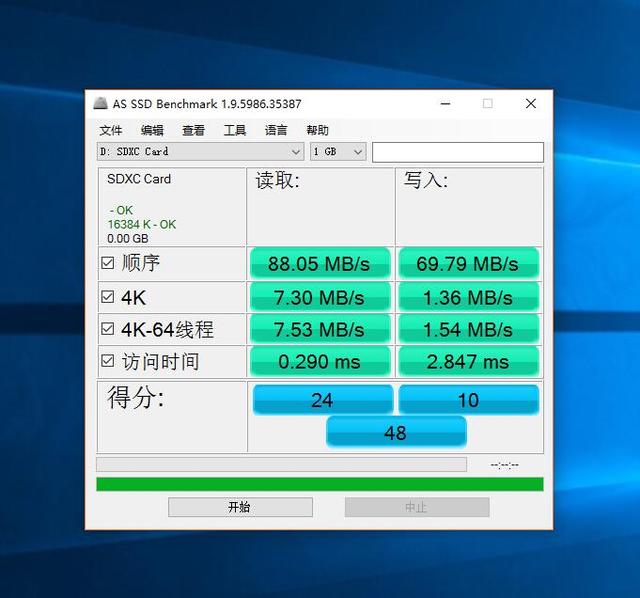Click the 69.79 MB/s sequential write result
Screen dimensions: 640x598
469,263
